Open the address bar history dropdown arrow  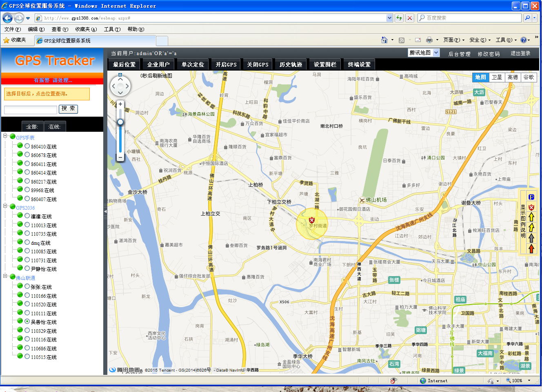[389, 18]
